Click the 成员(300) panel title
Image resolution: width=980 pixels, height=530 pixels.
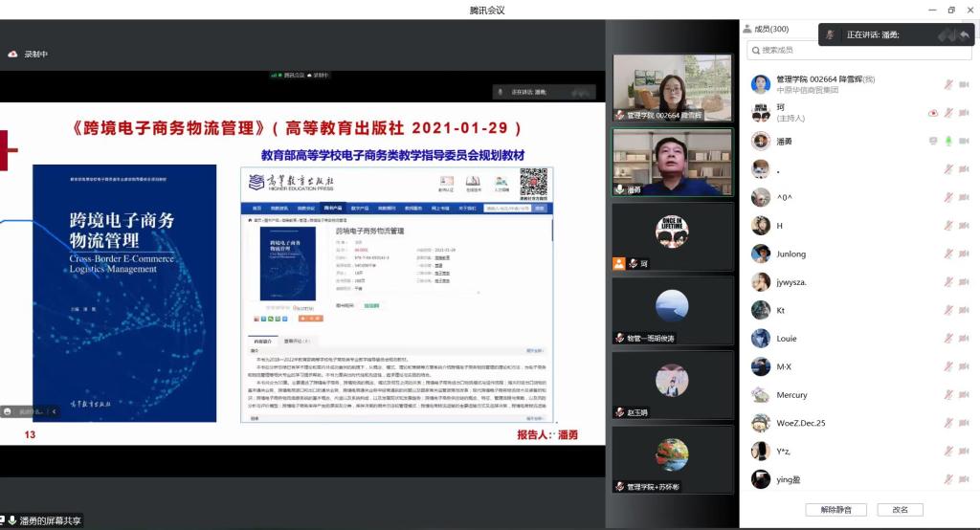coord(771,29)
